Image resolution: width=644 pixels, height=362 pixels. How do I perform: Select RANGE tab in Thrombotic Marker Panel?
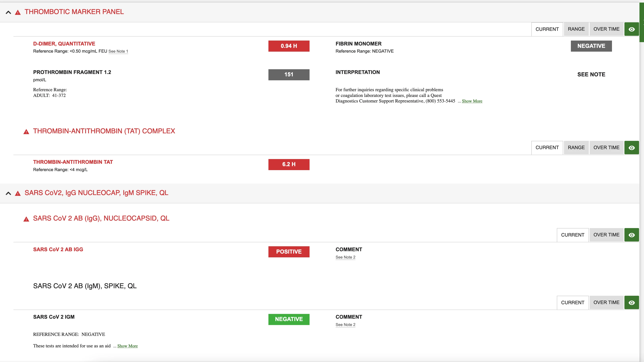click(576, 29)
